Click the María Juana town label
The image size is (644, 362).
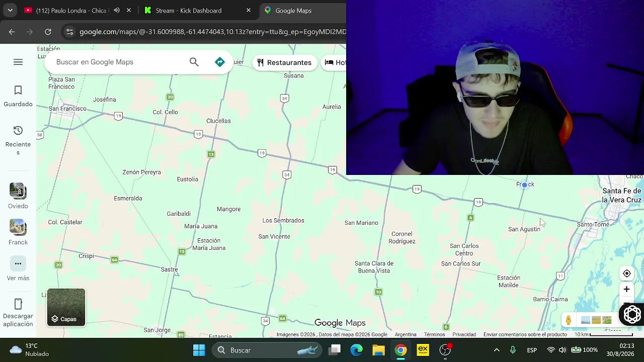pos(201,226)
